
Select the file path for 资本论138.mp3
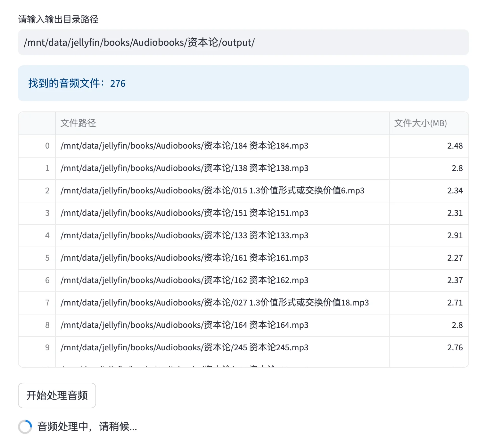184,168
